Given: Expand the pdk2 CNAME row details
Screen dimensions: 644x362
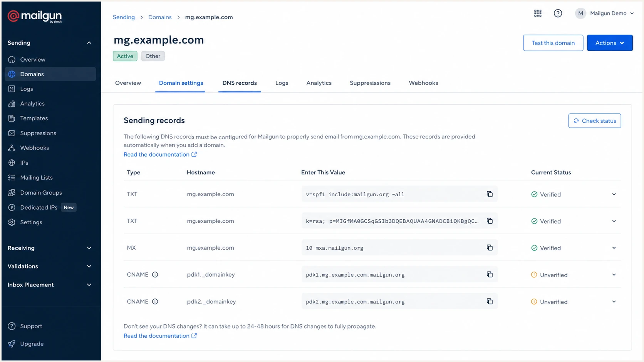Looking at the screenshot, I should point(614,302).
